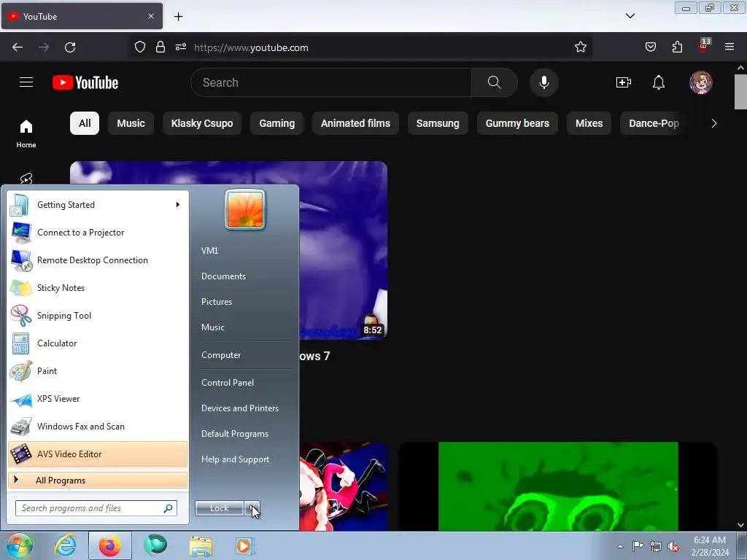This screenshot has width=747, height=560.
Task: Open Remote Desktop Connection
Action: (x=98, y=260)
